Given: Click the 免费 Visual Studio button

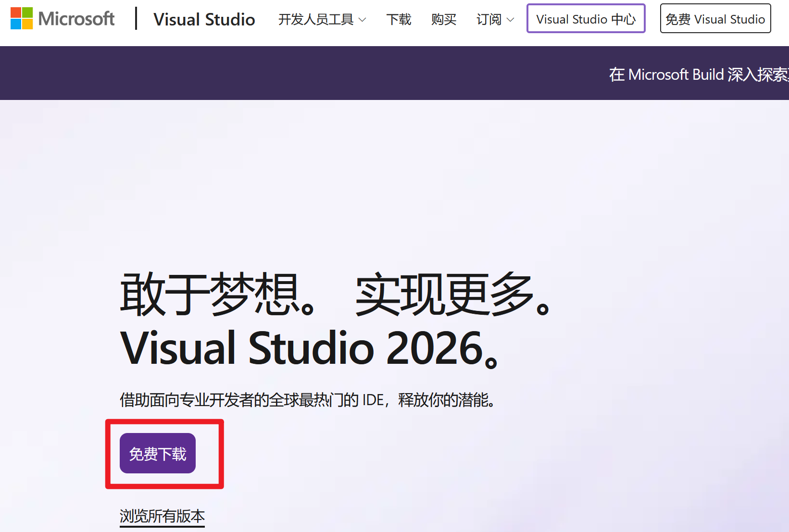Looking at the screenshot, I should (x=715, y=18).
